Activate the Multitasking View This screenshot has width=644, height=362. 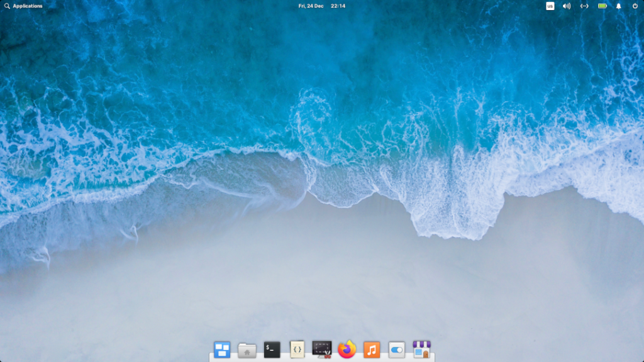click(x=223, y=349)
